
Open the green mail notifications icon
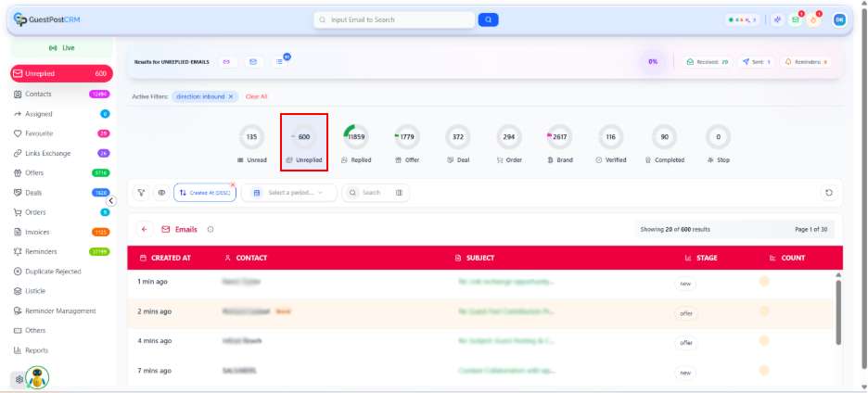click(796, 19)
